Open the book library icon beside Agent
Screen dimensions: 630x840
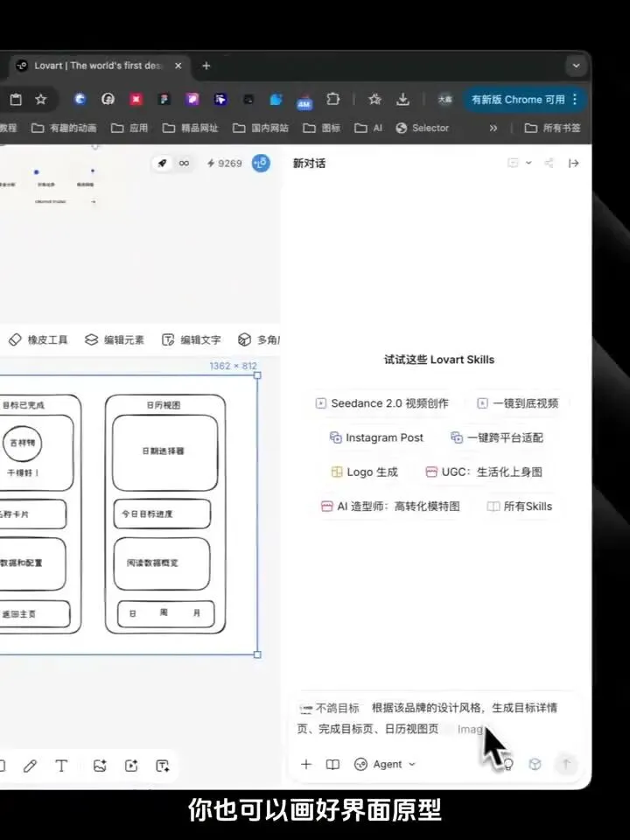(332, 765)
